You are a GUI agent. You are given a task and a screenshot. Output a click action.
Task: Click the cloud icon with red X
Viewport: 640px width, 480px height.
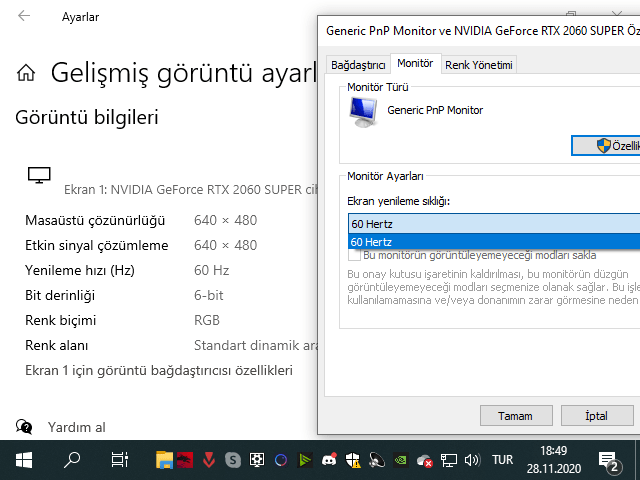pyautogui.click(x=424, y=461)
